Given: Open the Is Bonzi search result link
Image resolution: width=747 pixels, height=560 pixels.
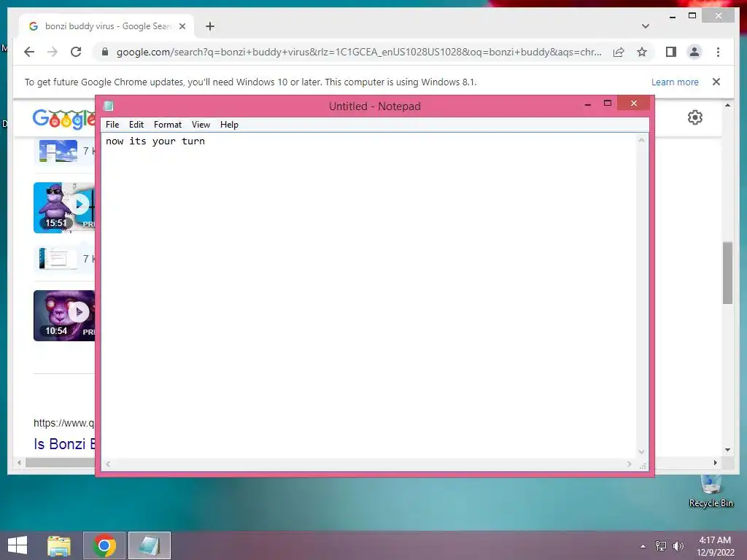Looking at the screenshot, I should (x=64, y=444).
